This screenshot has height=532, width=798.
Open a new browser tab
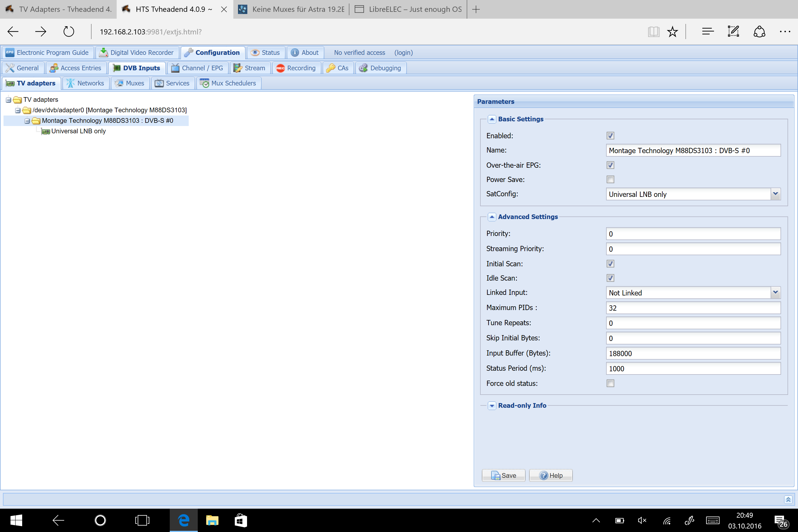(476, 10)
